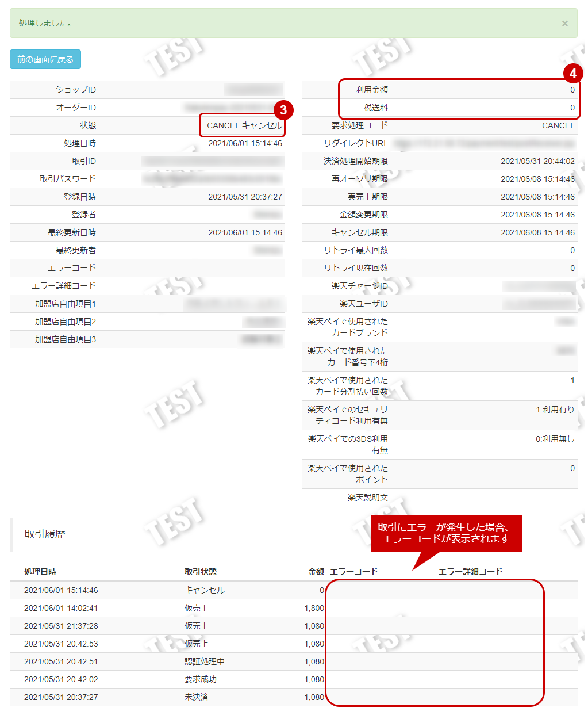The width and height of the screenshot is (588, 719).
Task: Click the エラー詳細コード column header in history table
Action: point(471,572)
